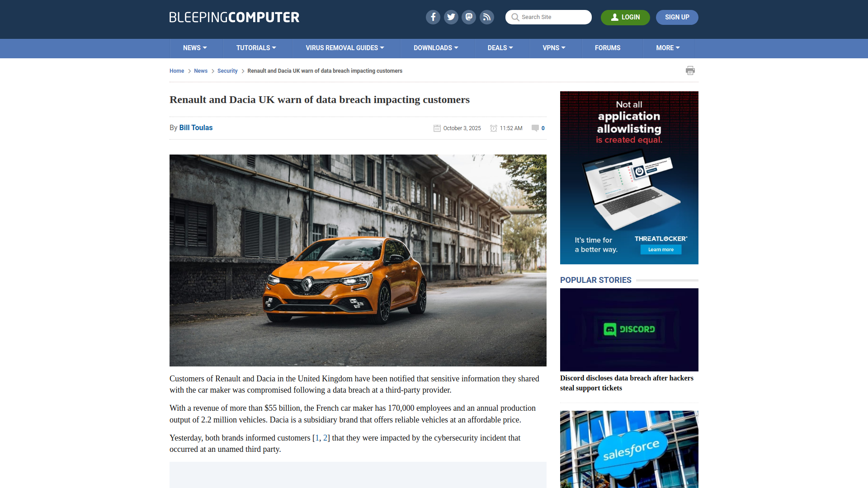
Task: Click the Twitter icon in the header
Action: tap(451, 17)
